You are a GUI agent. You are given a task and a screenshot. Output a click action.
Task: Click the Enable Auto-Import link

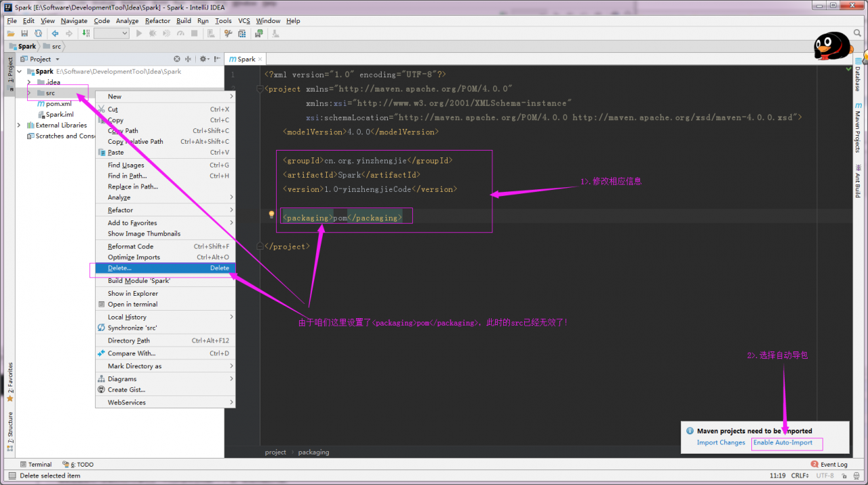pyautogui.click(x=783, y=443)
